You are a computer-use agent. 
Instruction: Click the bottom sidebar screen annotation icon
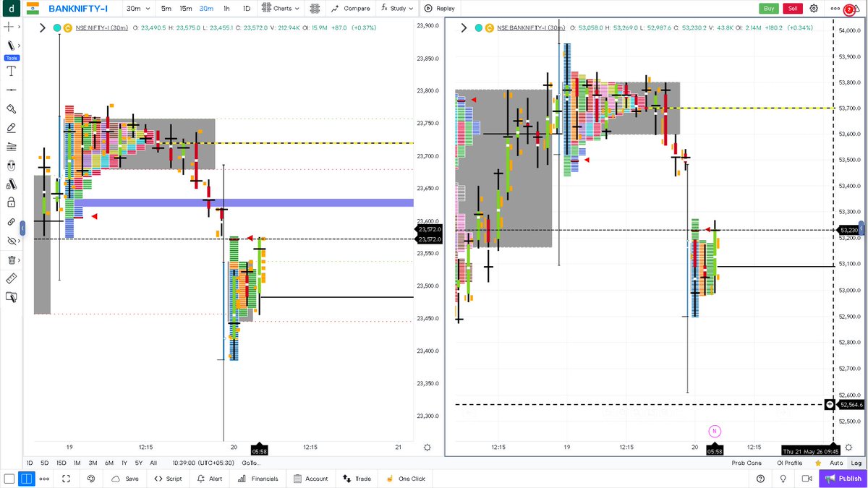pos(11,296)
